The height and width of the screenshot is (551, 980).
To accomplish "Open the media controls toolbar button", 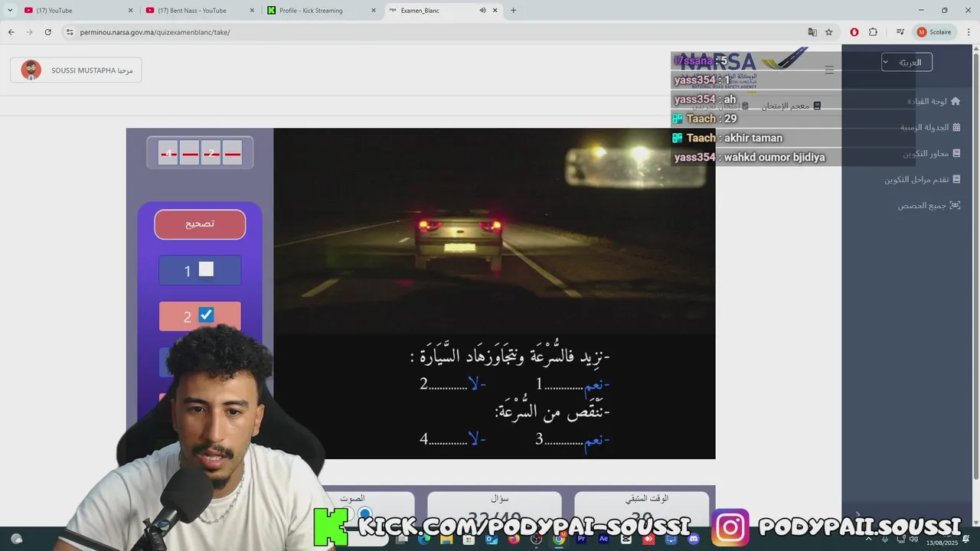I will (900, 32).
